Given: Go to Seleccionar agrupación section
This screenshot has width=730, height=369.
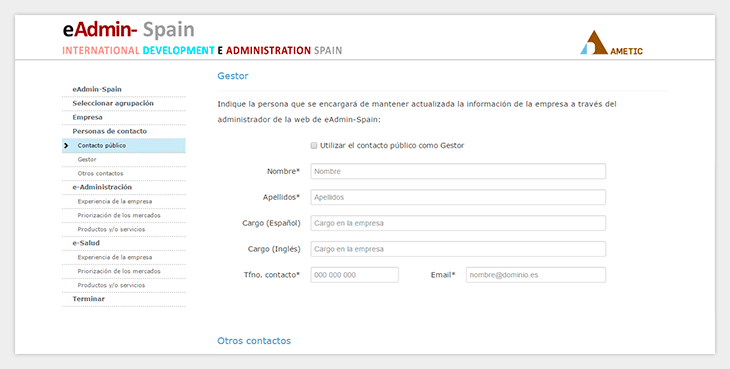Looking at the screenshot, I should [113, 103].
